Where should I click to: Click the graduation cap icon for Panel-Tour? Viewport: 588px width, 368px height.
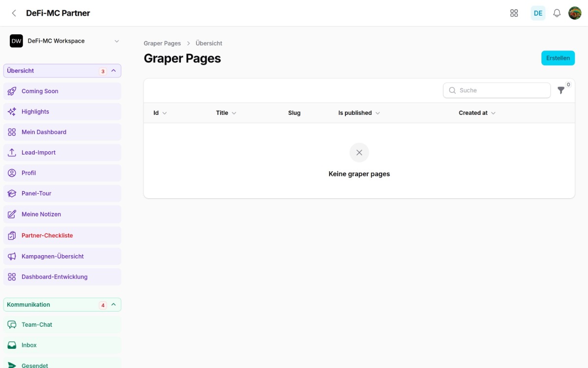[x=12, y=193]
